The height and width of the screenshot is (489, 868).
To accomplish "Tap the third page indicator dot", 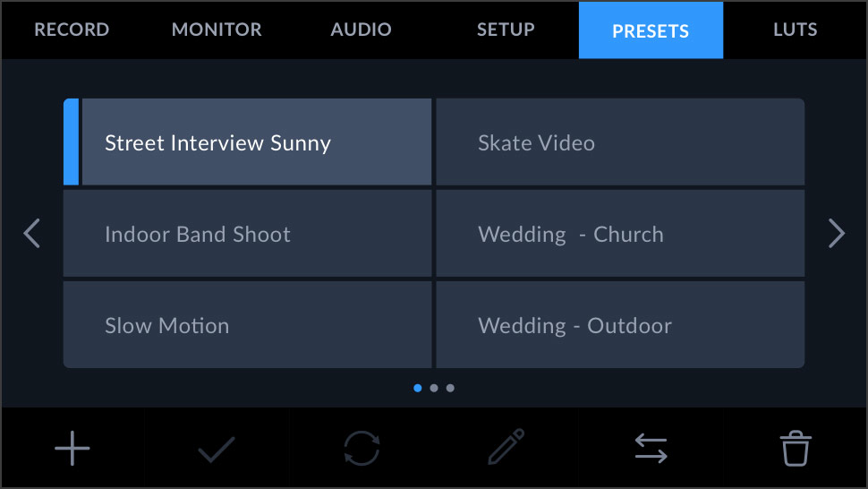I will point(450,388).
